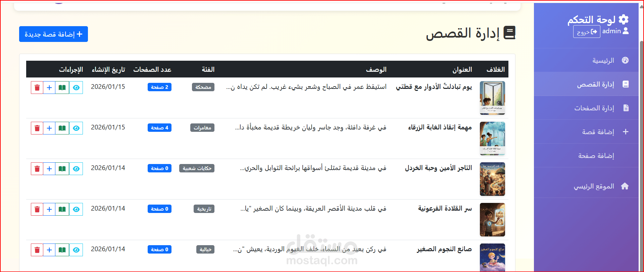Screen dimensions: 644x272
Task: Click the title التاجر الأمين وحبة الخردل
Action: pos(438,168)
